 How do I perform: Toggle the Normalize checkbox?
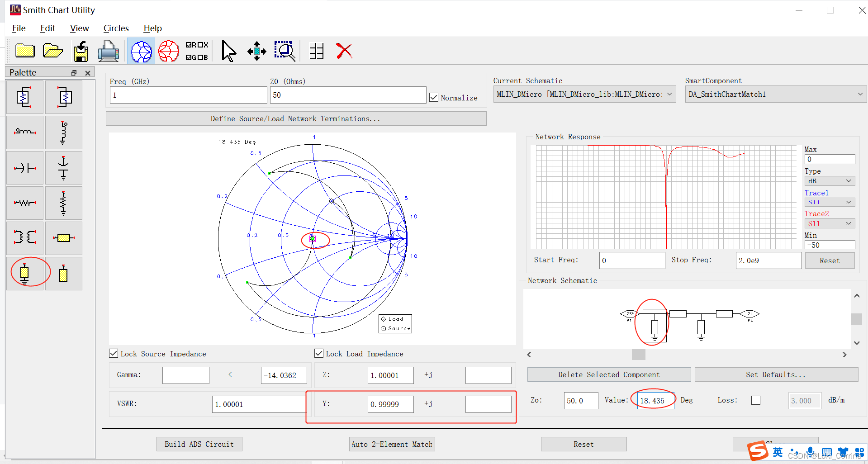point(434,97)
